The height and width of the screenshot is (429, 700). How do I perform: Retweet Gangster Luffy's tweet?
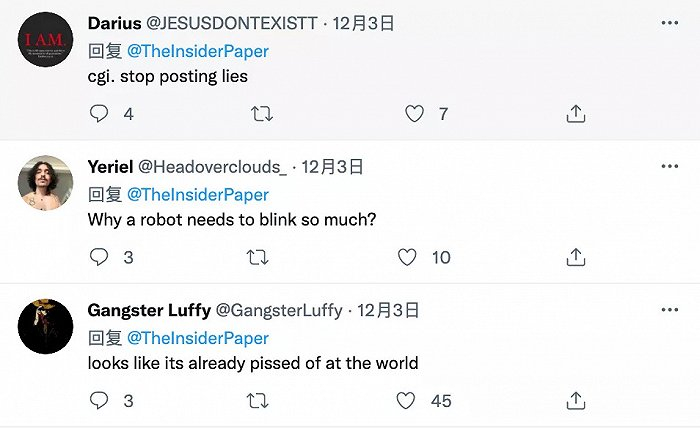click(x=257, y=400)
